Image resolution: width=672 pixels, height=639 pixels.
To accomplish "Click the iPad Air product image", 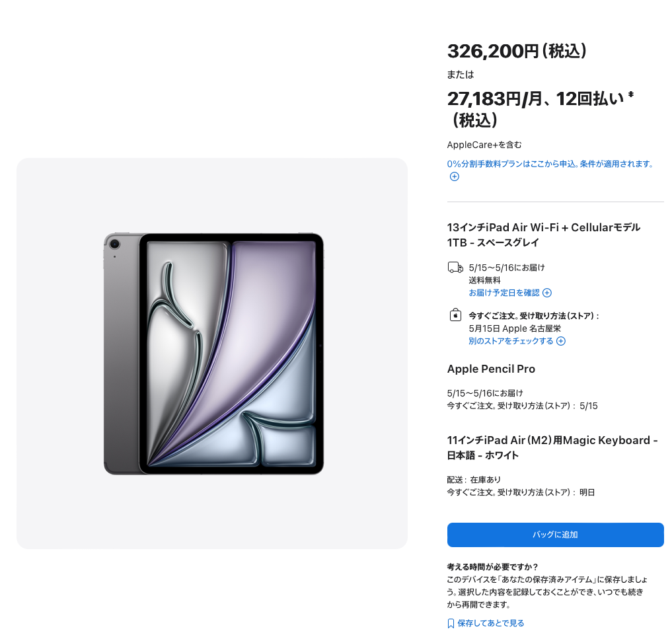I will pyautogui.click(x=213, y=354).
